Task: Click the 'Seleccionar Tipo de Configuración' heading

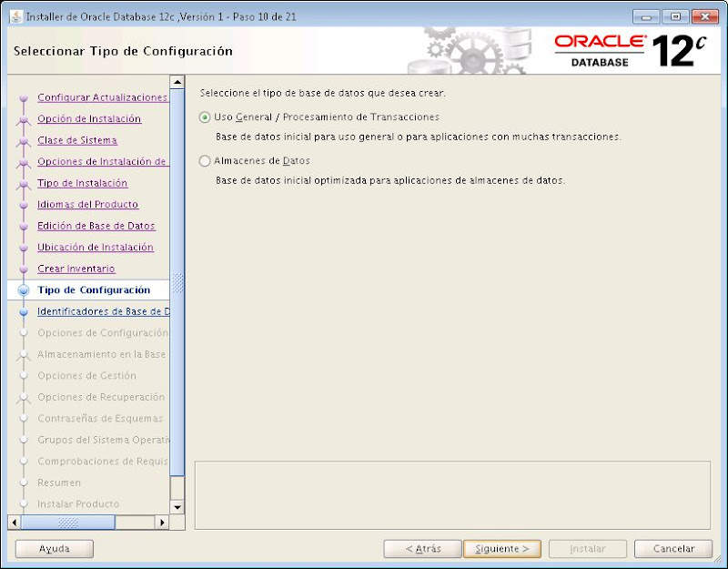Action: [x=123, y=51]
